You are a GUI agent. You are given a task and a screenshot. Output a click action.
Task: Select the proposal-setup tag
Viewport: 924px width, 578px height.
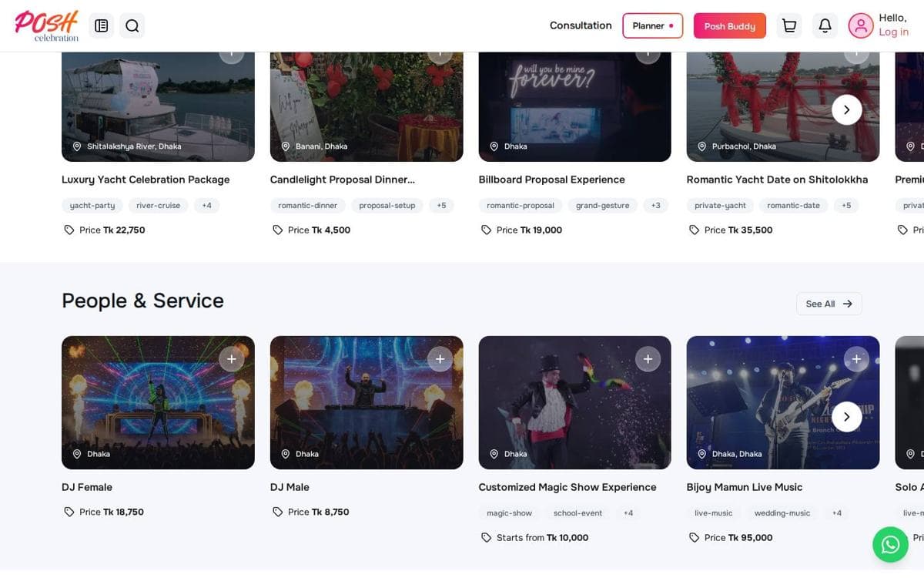point(387,206)
